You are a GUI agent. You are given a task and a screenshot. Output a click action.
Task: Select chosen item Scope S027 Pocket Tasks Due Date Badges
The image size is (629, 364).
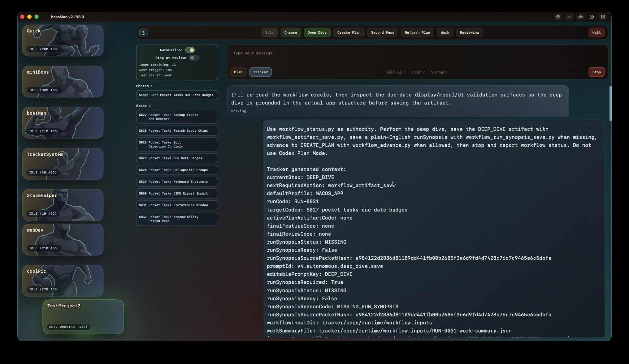(177, 95)
